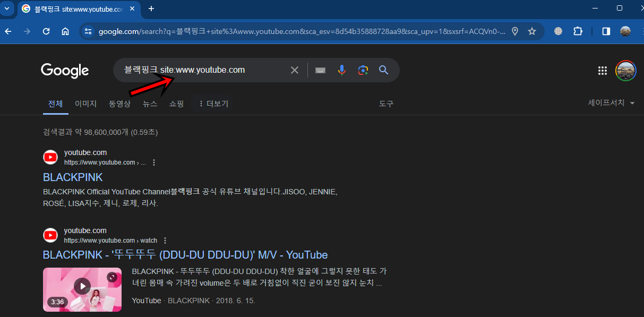This screenshot has height=317, width=644.
Task: Click the BLACKPINK Official YouTube Channel description
Action: coord(190,198)
